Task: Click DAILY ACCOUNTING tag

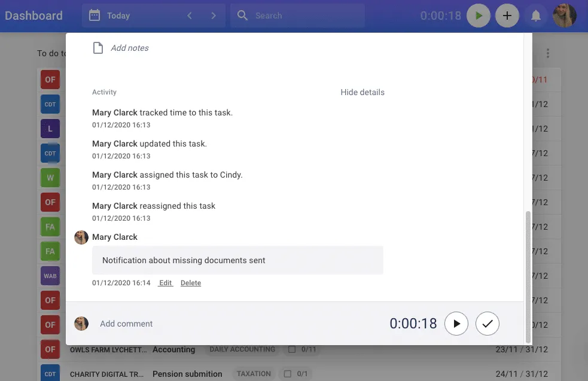Action: [x=242, y=349]
